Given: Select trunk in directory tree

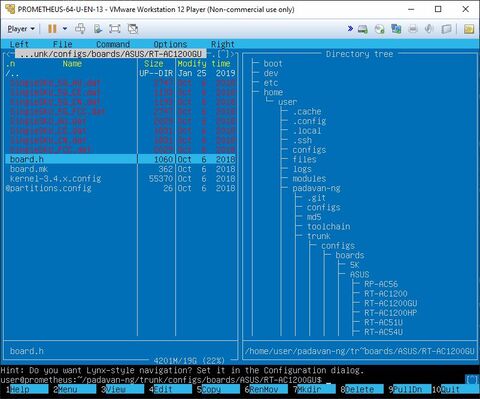Looking at the screenshot, I should click(x=319, y=236).
